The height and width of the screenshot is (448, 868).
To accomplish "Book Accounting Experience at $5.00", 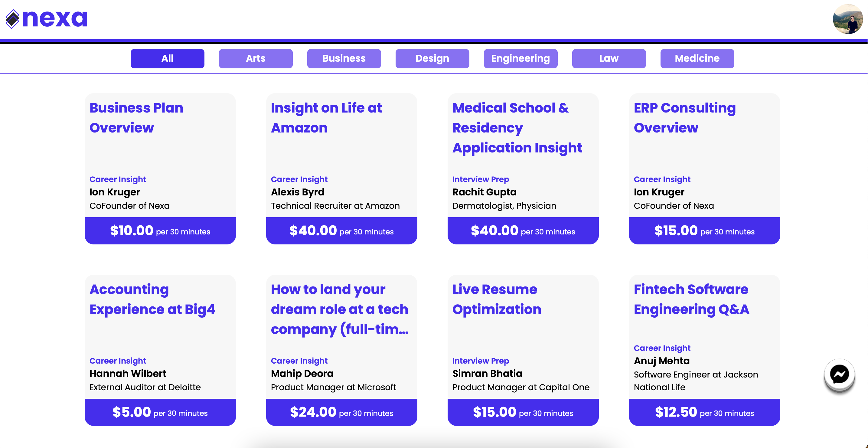I will [160, 412].
